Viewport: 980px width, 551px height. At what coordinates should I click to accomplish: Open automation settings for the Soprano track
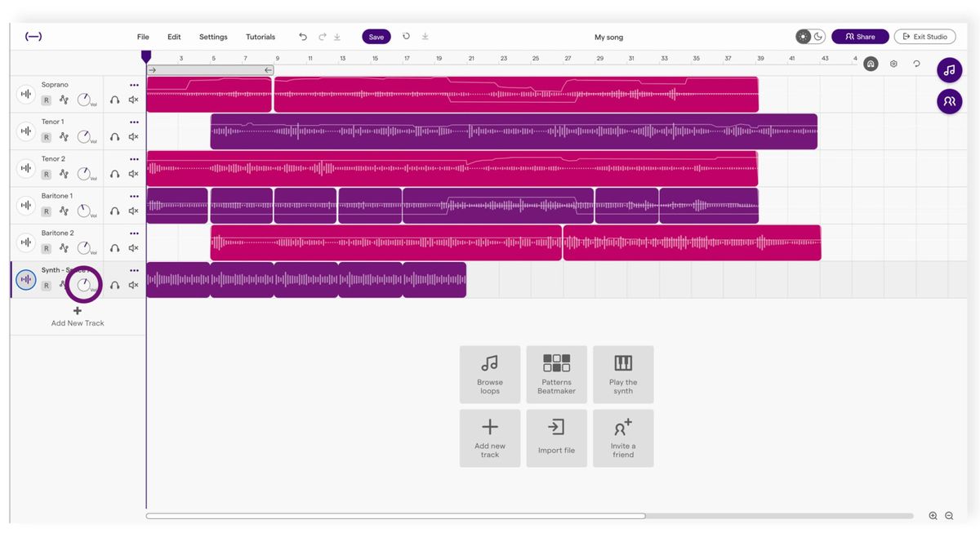click(x=63, y=99)
